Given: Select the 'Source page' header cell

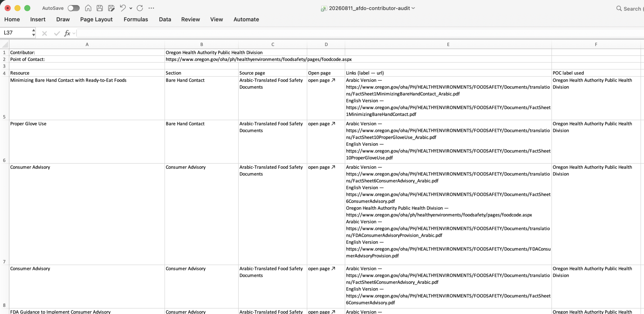Looking at the screenshot, I should coord(273,73).
